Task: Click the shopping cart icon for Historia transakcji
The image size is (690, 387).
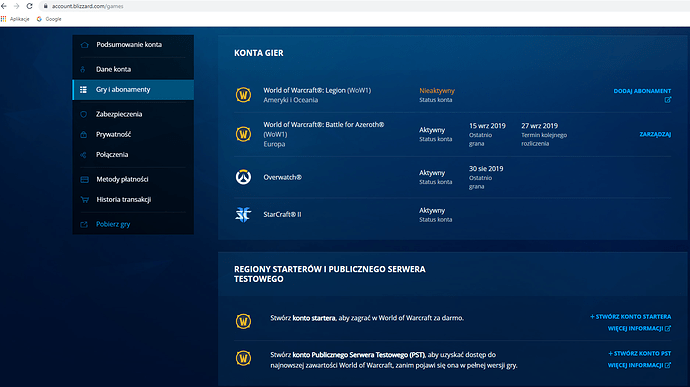Action: 84,199
